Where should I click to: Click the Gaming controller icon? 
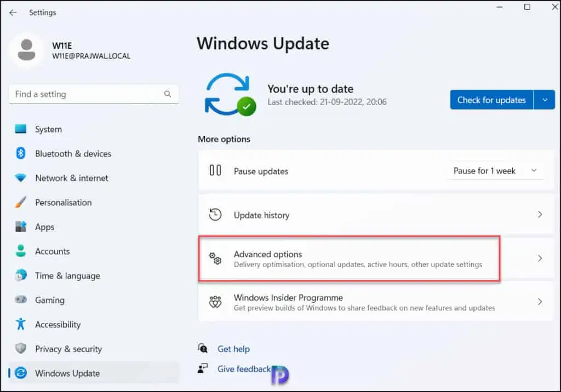[x=21, y=299]
